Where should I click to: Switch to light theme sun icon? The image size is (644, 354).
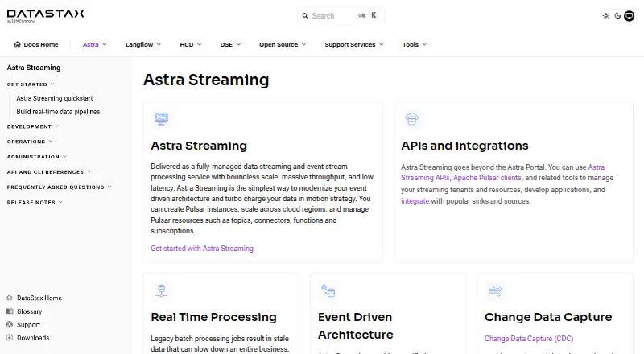coord(606,16)
